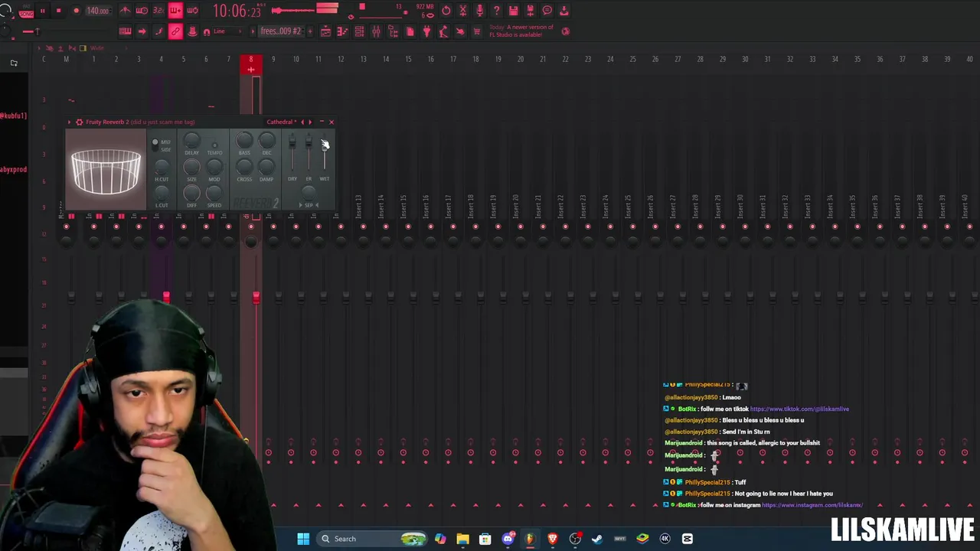
Task: Open help question mark icon
Action: [496, 11]
